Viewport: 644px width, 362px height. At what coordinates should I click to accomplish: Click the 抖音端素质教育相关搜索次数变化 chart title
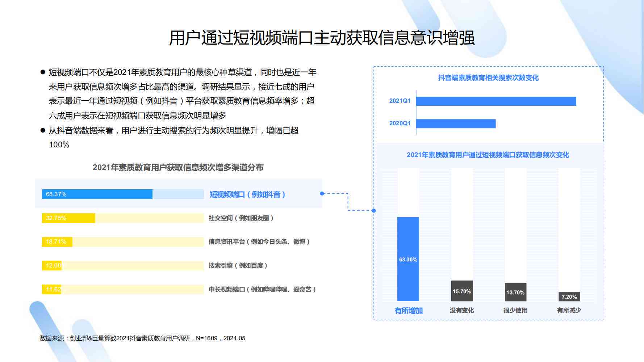488,78
